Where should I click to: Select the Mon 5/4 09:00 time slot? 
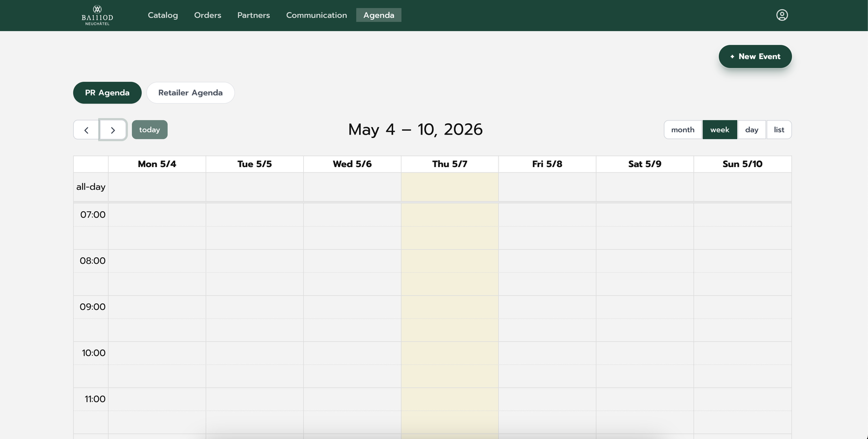157,307
